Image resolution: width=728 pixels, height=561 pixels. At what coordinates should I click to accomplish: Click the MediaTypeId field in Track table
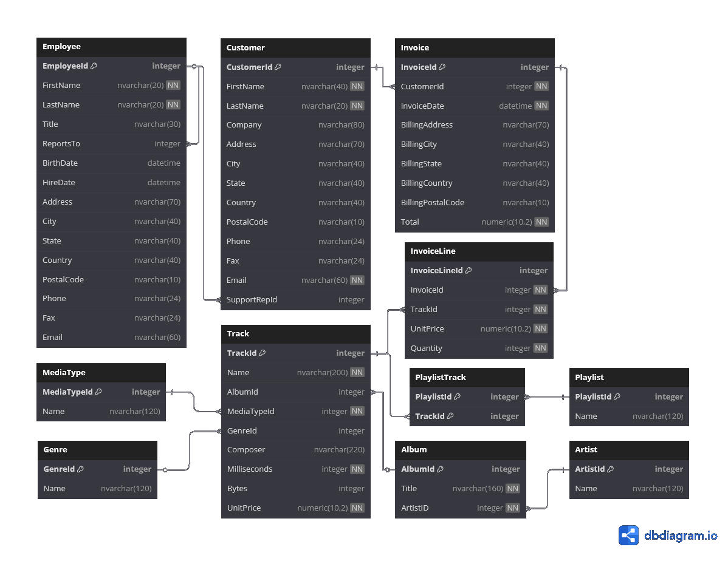[296, 411]
